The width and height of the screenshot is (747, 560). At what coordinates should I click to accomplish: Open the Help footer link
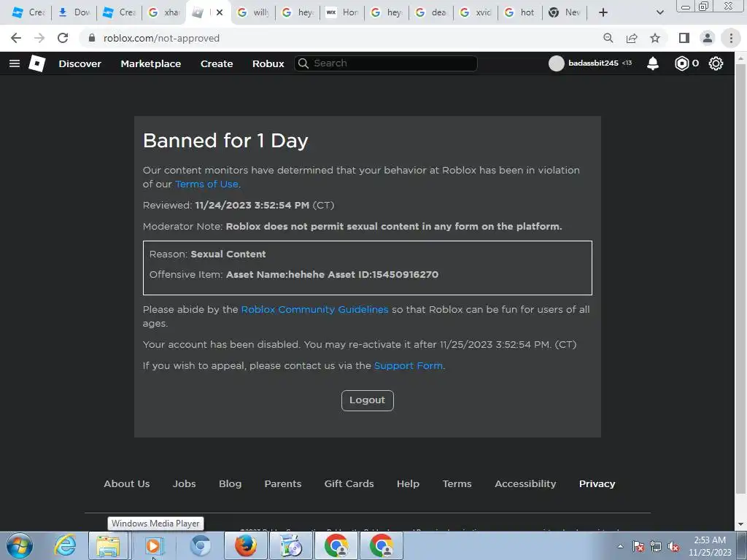(408, 484)
